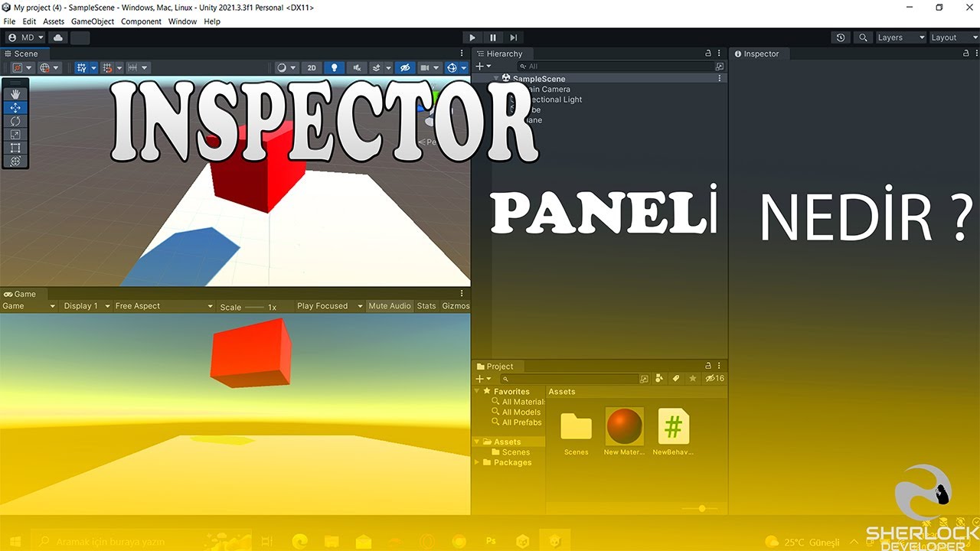Image resolution: width=980 pixels, height=551 pixels.
Task: Open Project search picker icon beside search field
Action: tap(644, 378)
